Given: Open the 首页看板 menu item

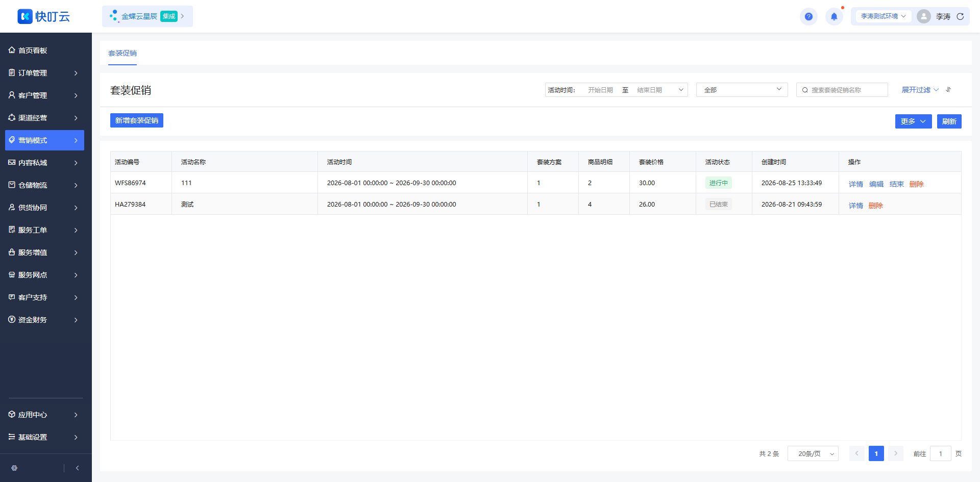Looking at the screenshot, I should tap(44, 50).
